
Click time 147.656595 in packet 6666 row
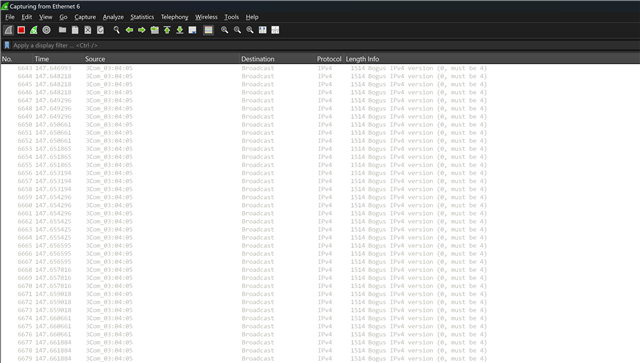click(x=53, y=254)
